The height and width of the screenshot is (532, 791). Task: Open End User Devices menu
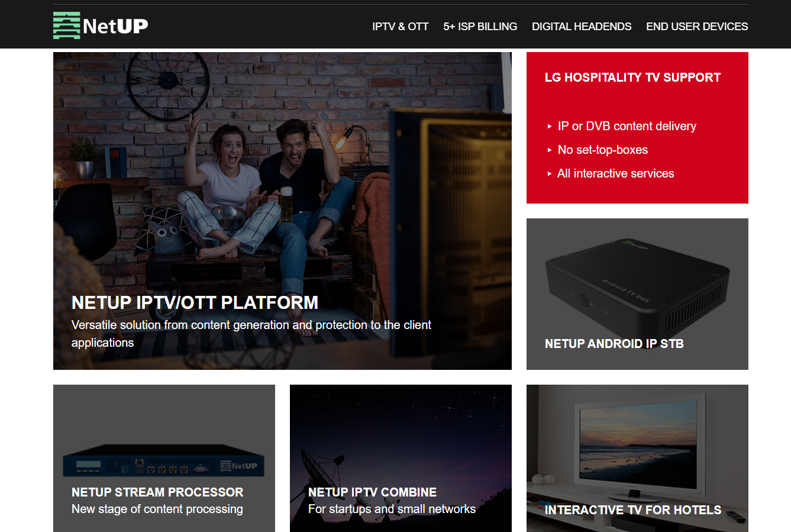pyautogui.click(x=697, y=27)
